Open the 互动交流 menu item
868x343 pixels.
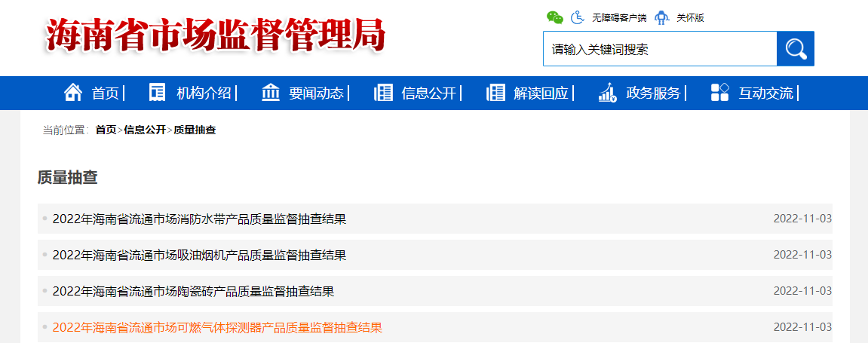click(765, 93)
